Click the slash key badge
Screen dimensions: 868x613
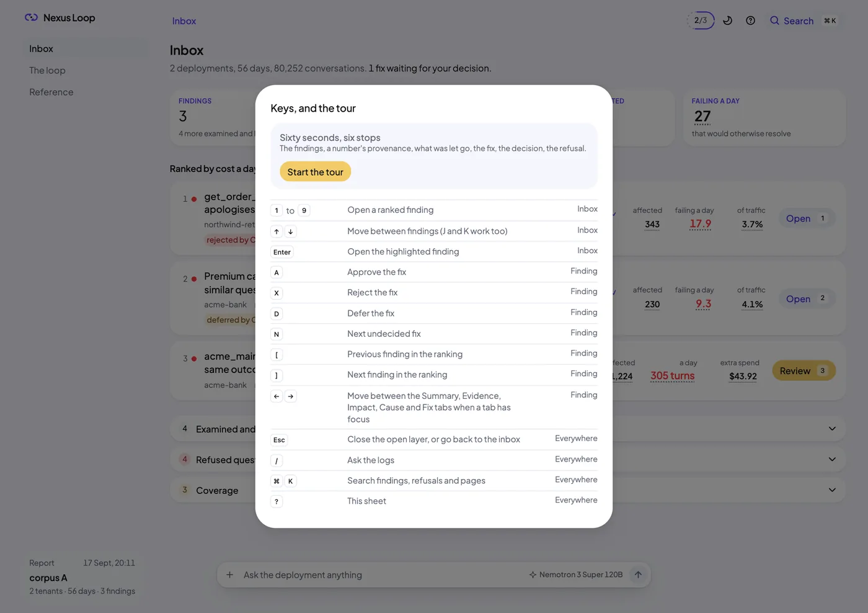pyautogui.click(x=277, y=460)
